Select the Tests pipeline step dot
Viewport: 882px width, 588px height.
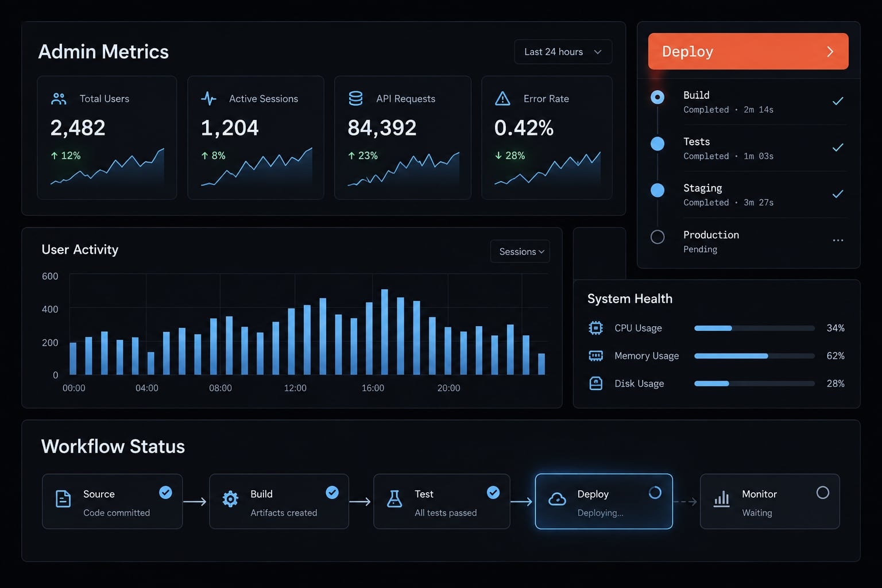coord(657,144)
